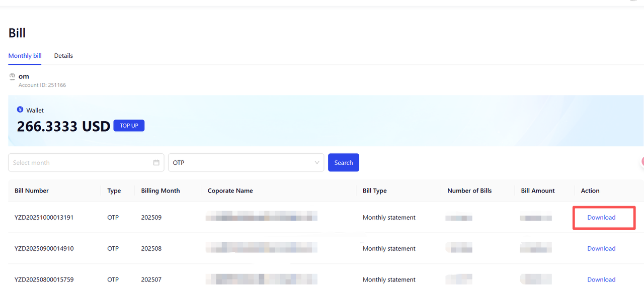Click the Account ID 251166 text
Image resolution: width=644 pixels, height=288 pixels.
(42, 85)
